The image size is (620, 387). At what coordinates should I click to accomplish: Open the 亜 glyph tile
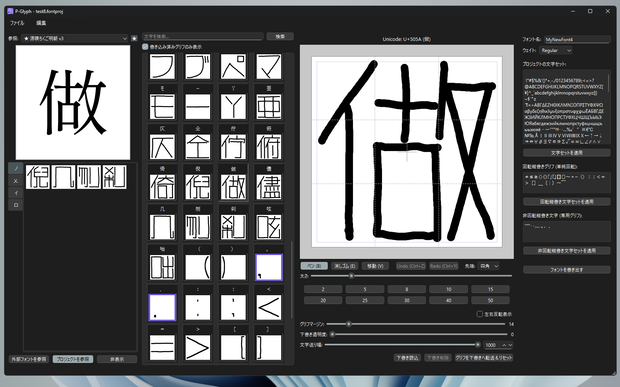269,106
